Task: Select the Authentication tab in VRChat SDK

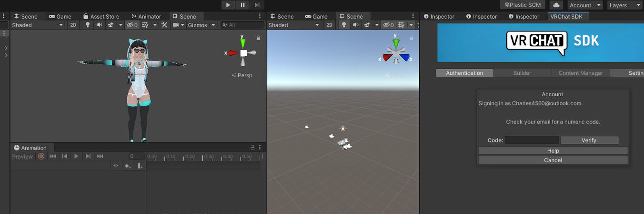Action: click(x=464, y=73)
